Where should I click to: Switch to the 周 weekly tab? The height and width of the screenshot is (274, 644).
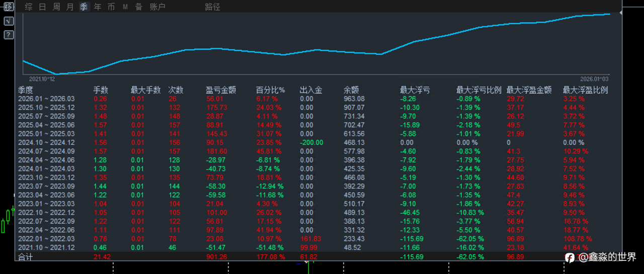(56, 7)
